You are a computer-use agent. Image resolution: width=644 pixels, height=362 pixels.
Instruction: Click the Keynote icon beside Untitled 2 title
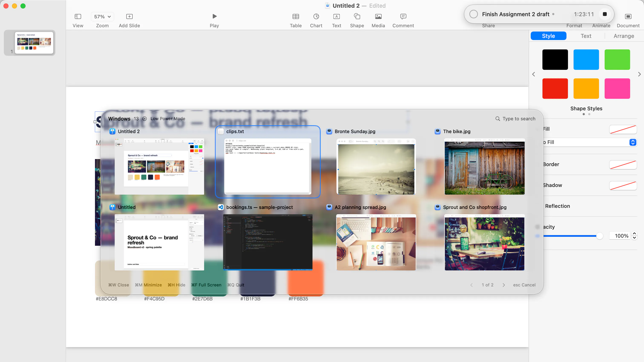(112, 132)
